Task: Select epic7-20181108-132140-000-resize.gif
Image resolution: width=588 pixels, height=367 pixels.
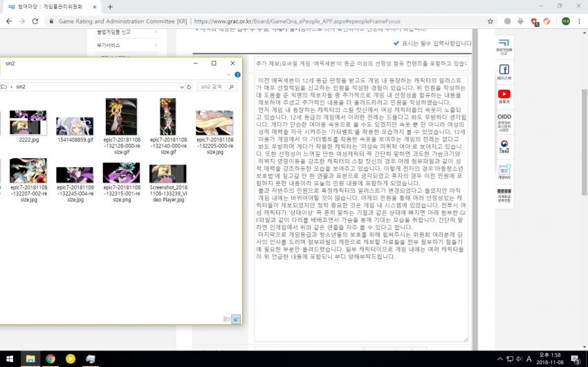Action: coord(168,126)
